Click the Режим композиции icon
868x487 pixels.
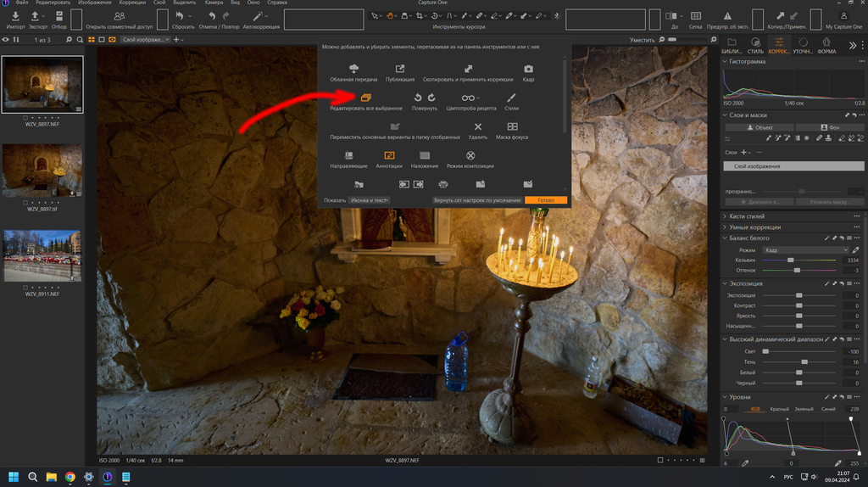tap(470, 155)
